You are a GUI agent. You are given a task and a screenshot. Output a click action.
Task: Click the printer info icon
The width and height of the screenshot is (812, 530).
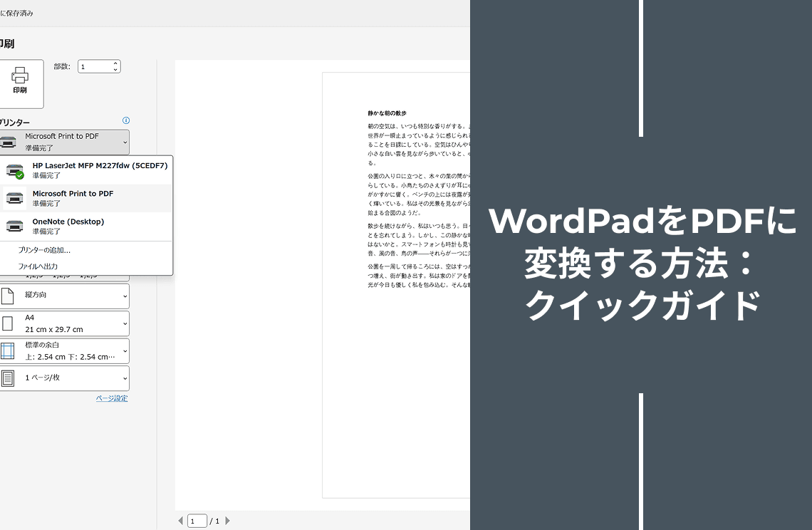pos(126,121)
